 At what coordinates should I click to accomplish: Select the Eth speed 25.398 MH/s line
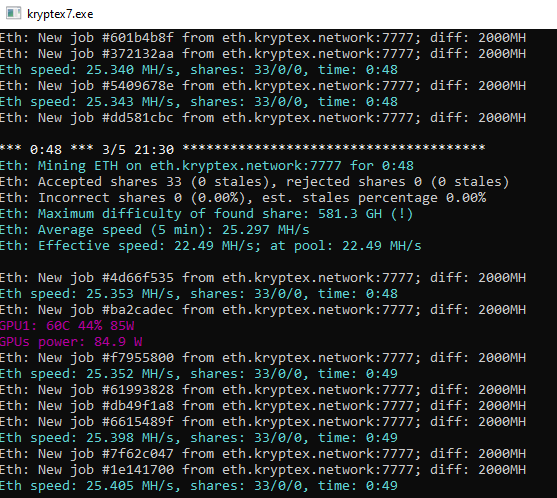[x=199, y=437]
